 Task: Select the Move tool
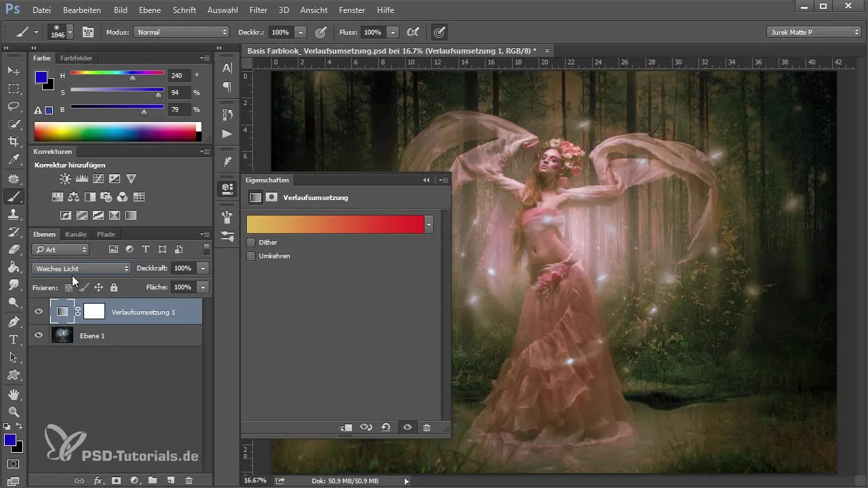point(14,70)
